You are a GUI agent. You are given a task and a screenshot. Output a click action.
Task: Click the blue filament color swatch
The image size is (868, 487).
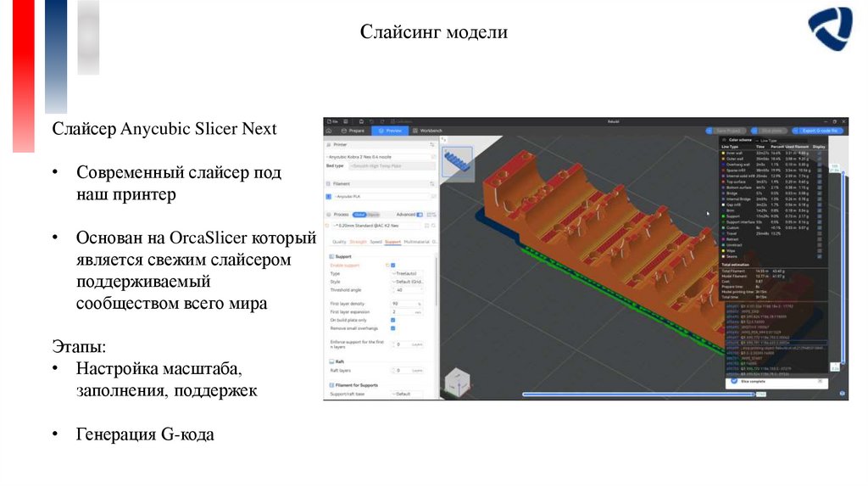(328, 197)
